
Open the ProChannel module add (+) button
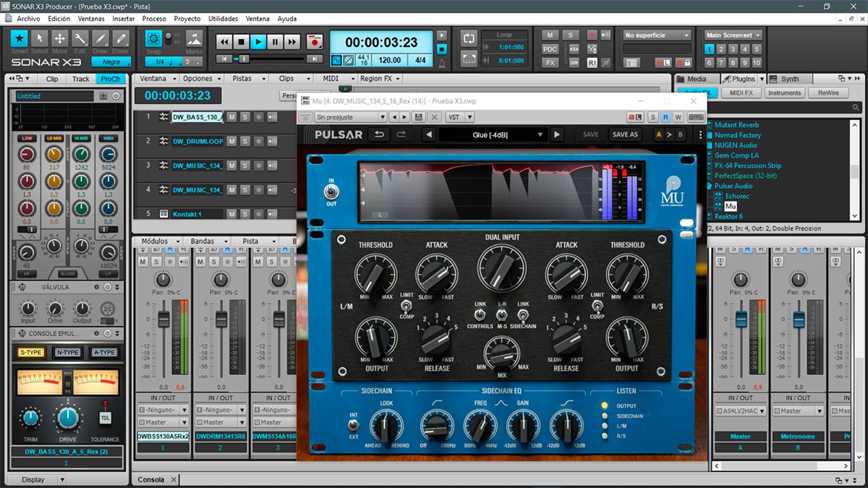[103, 96]
